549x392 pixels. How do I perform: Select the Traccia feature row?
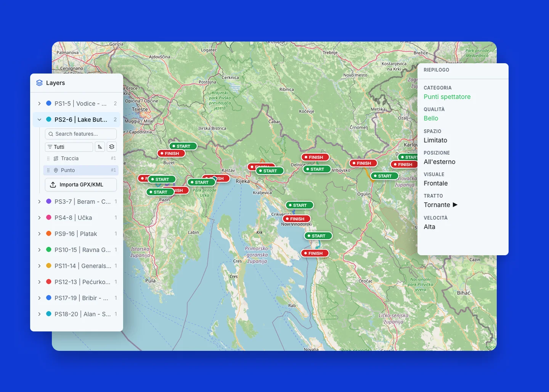click(81, 158)
